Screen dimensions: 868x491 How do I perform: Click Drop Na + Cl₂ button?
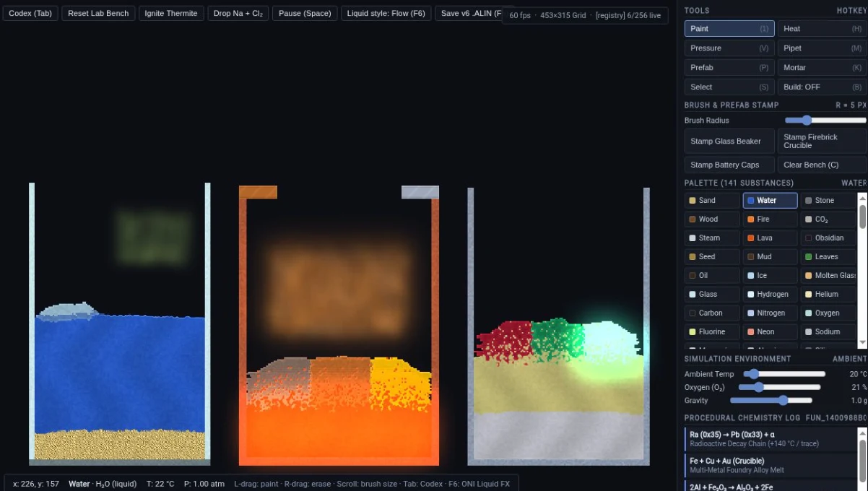(238, 13)
